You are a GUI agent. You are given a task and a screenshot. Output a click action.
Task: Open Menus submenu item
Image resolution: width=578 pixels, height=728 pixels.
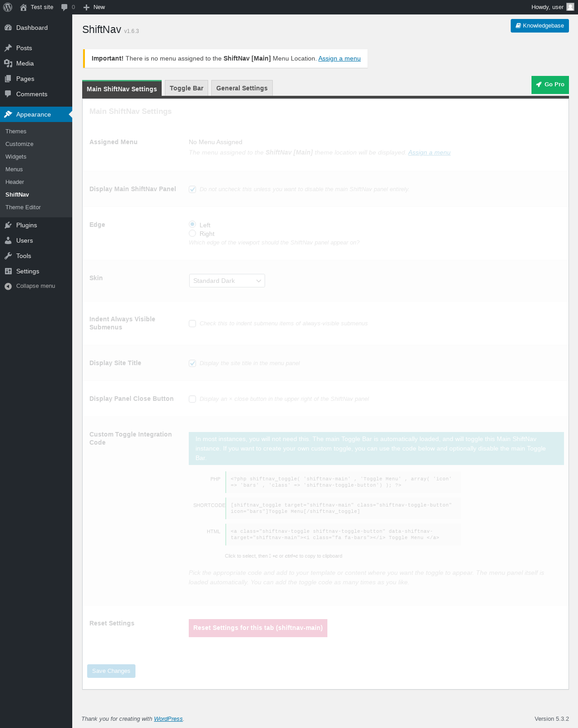pos(14,169)
